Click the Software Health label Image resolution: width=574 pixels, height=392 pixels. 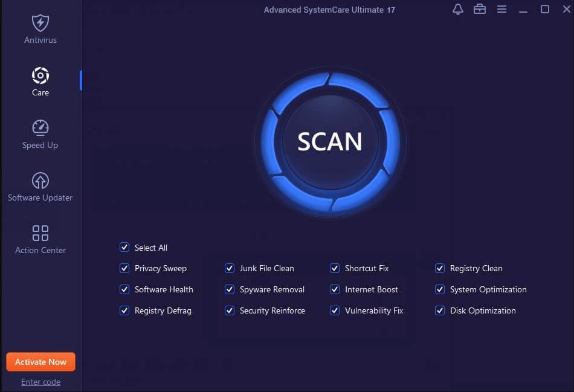pyautogui.click(x=164, y=289)
